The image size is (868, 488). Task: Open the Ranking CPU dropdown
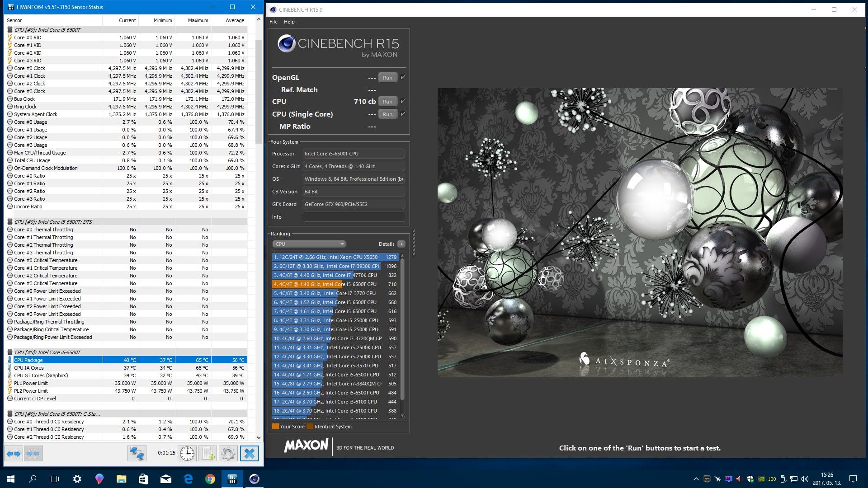pyautogui.click(x=309, y=244)
